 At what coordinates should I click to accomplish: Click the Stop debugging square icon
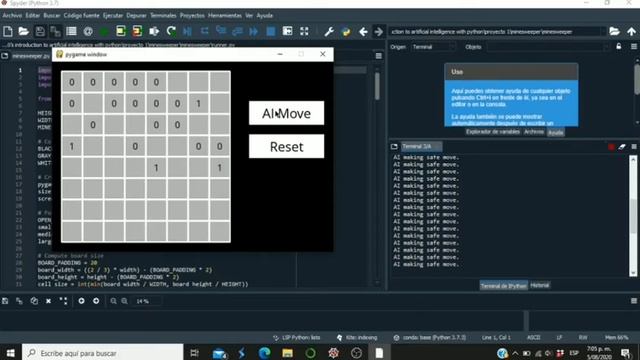[x=271, y=31]
